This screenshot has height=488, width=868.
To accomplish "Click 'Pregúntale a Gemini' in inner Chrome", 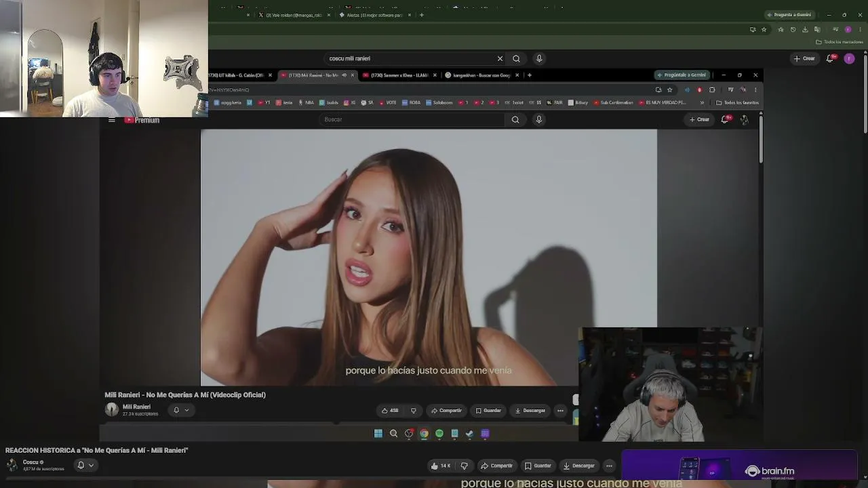I will click(x=682, y=75).
